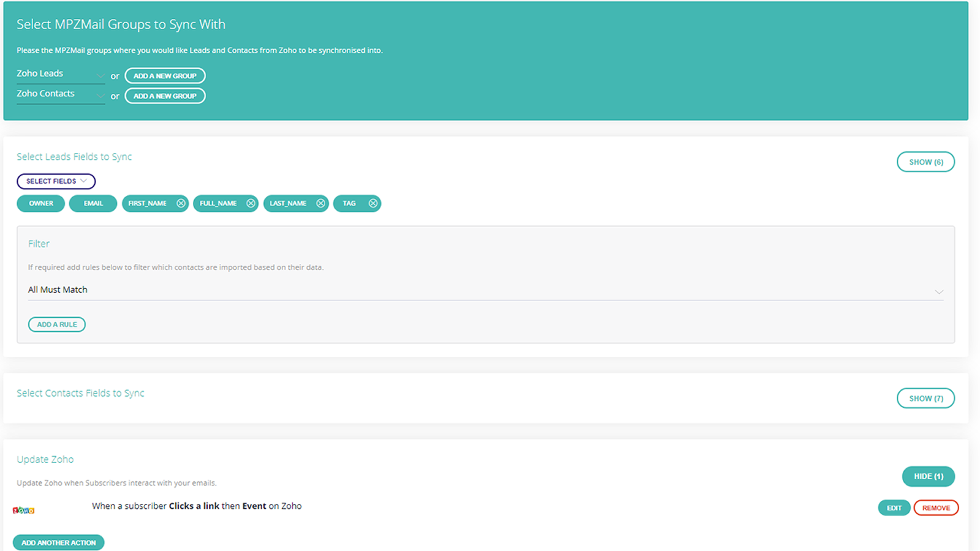Click the LAST_NAME tag label
The height and width of the screenshot is (551, 980).
coord(288,203)
